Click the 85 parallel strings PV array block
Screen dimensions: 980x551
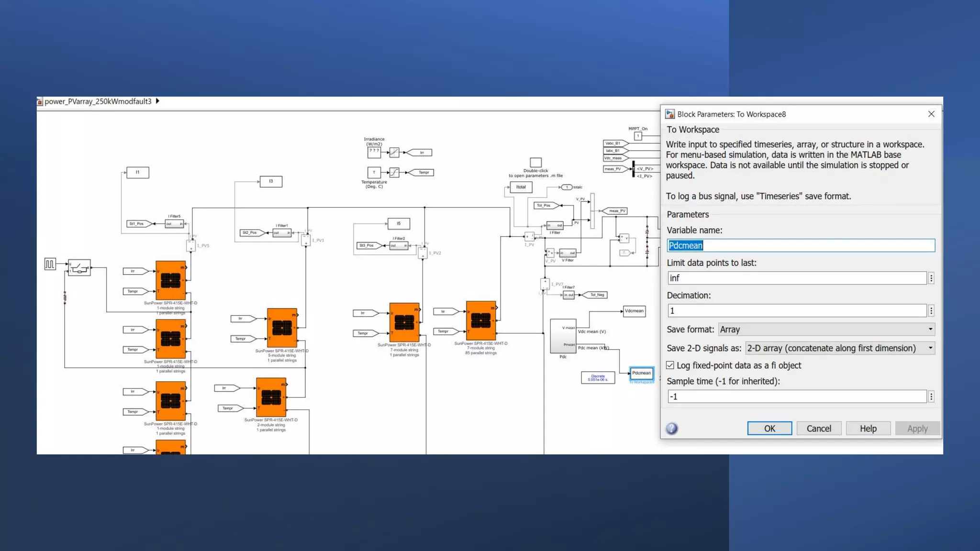coord(480,320)
